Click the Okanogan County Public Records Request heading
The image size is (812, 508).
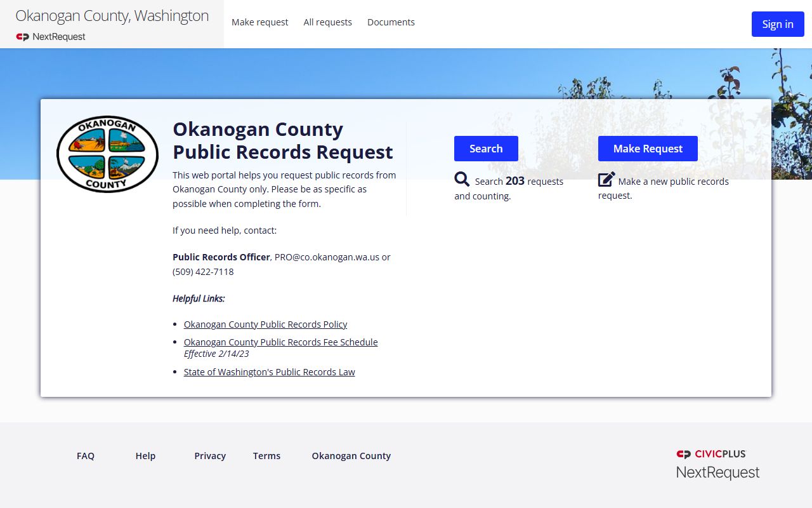(283, 140)
